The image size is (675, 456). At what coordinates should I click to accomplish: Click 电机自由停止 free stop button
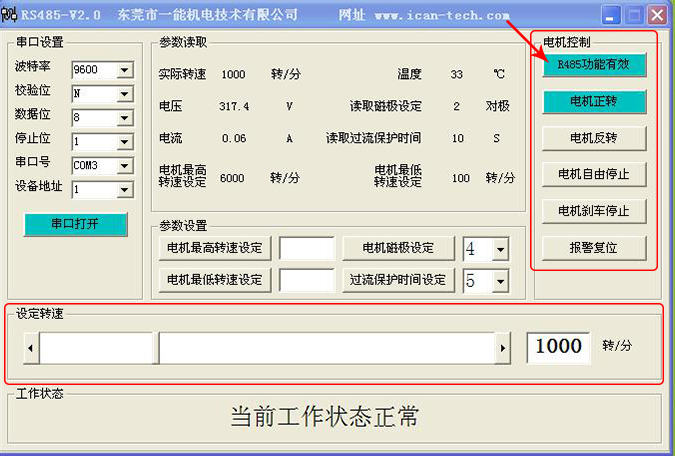(594, 174)
